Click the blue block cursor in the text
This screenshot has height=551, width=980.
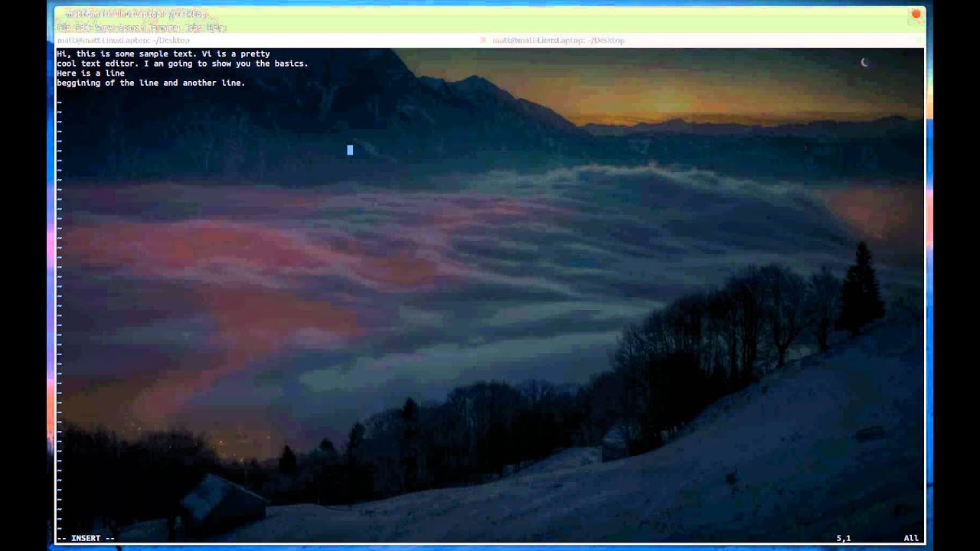click(349, 150)
